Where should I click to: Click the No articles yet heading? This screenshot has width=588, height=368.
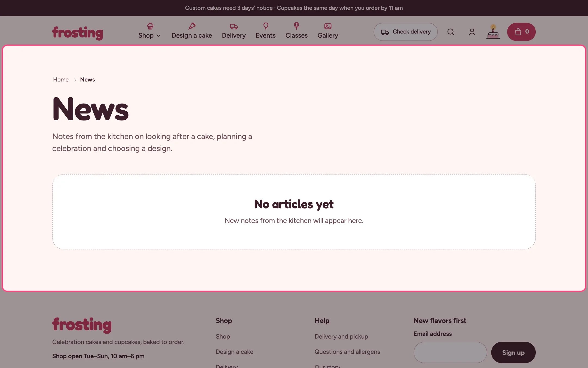(294, 204)
